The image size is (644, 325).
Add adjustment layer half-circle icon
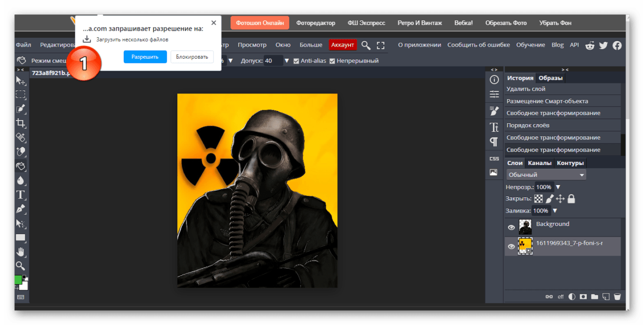571,296
